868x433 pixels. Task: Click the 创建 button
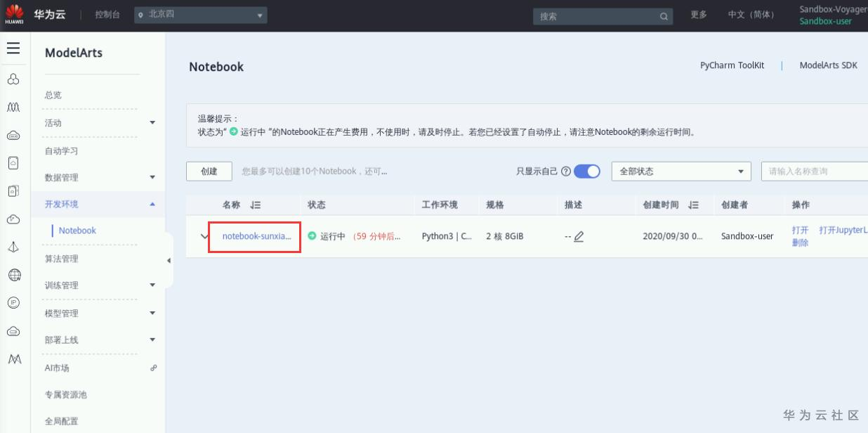pos(209,172)
